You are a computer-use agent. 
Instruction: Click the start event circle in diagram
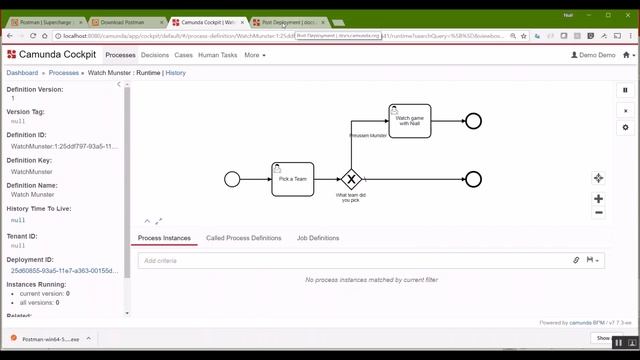(232, 179)
